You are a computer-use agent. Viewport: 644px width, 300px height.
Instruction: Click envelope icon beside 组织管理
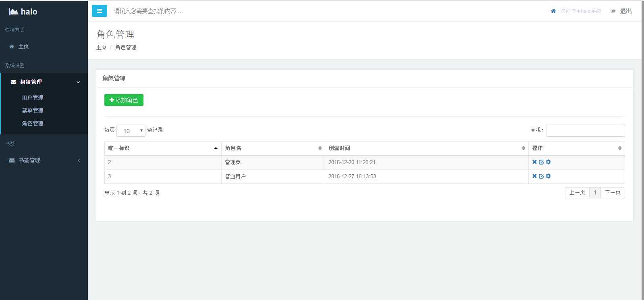13,82
